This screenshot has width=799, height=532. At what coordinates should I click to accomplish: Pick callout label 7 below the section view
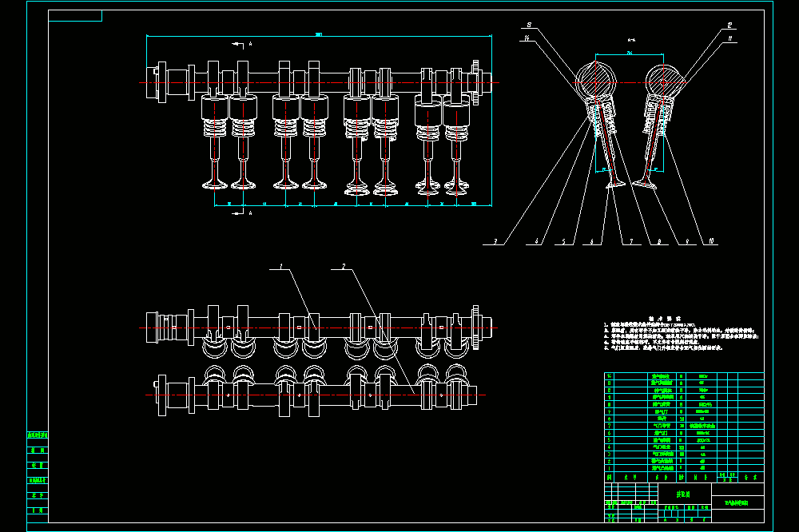coord(631,241)
